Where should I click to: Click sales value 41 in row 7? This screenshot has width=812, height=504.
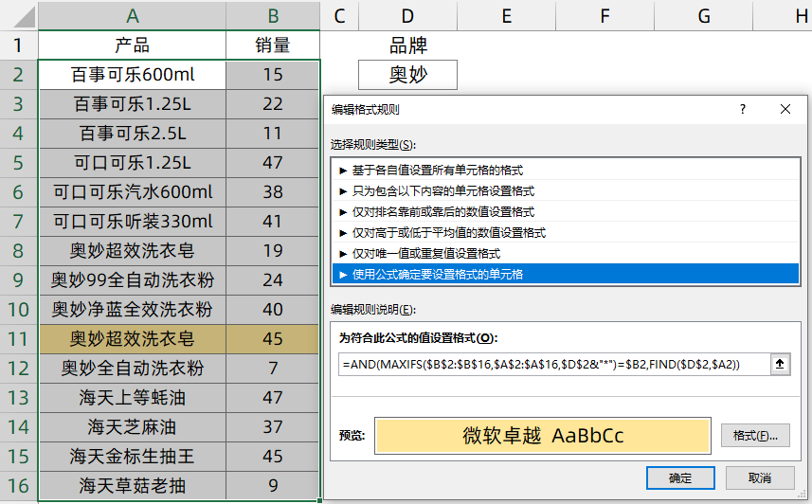(x=273, y=221)
